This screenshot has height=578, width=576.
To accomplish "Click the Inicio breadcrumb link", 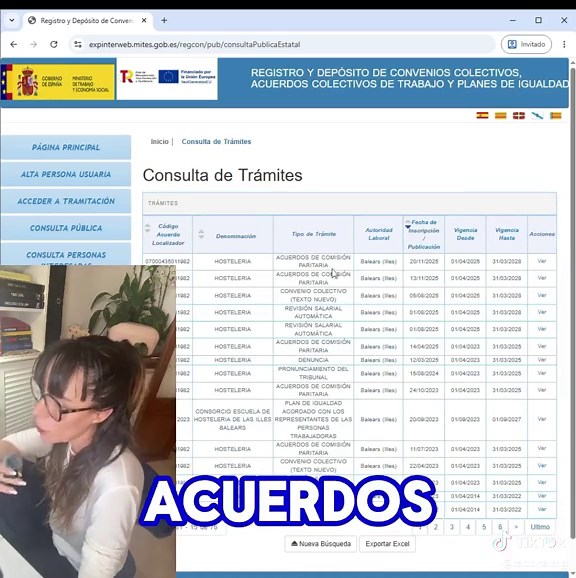I will 160,142.
